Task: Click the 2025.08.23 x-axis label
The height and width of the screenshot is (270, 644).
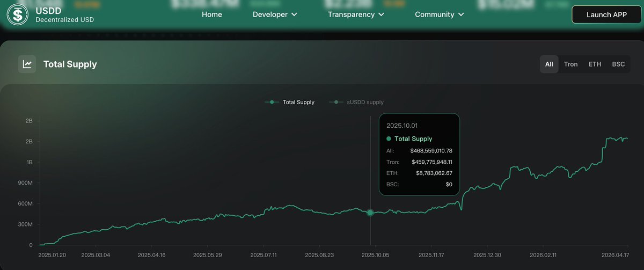Action: 320,256
